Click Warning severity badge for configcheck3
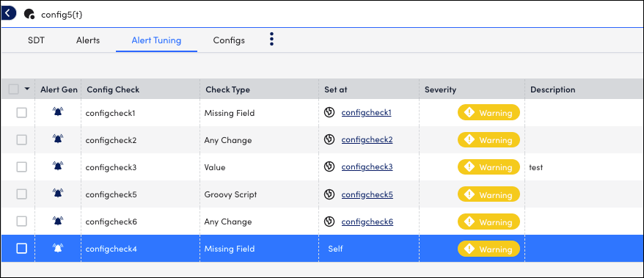644x278 pixels. [x=489, y=167]
